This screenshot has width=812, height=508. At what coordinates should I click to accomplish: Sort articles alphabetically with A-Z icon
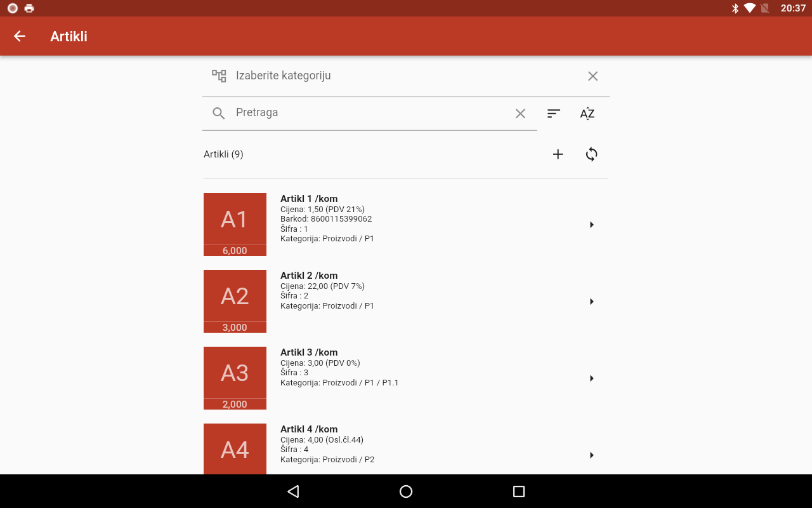click(587, 113)
